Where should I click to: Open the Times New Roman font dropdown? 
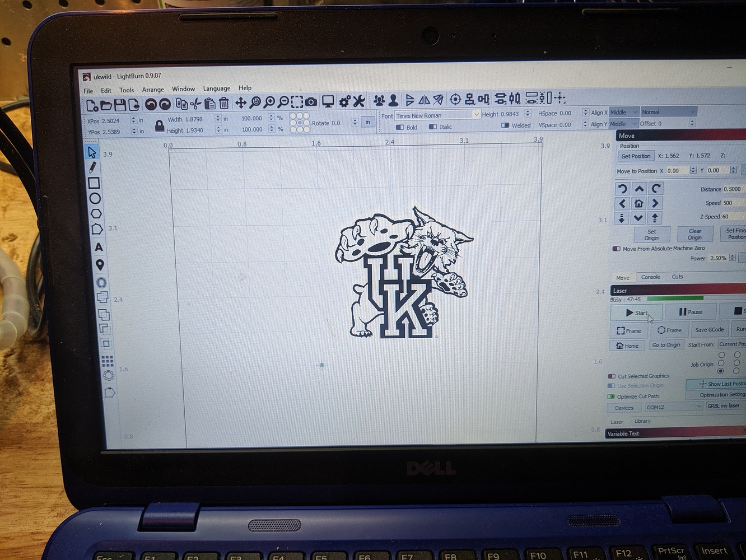pyautogui.click(x=475, y=115)
